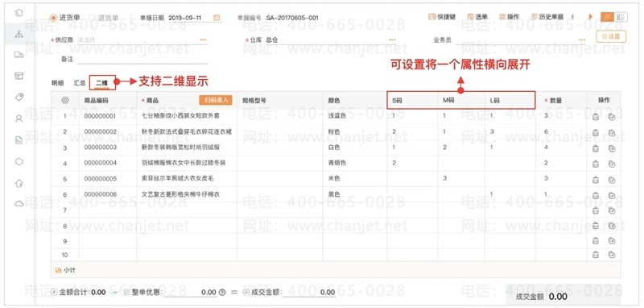This screenshot has width=644, height=308.
Task: Click the 设置 settings button
Action: pyautogui.click(x=611, y=36)
